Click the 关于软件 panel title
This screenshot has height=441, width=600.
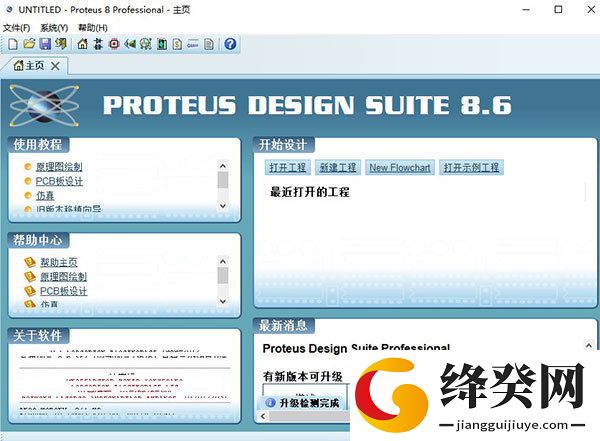click(x=38, y=336)
